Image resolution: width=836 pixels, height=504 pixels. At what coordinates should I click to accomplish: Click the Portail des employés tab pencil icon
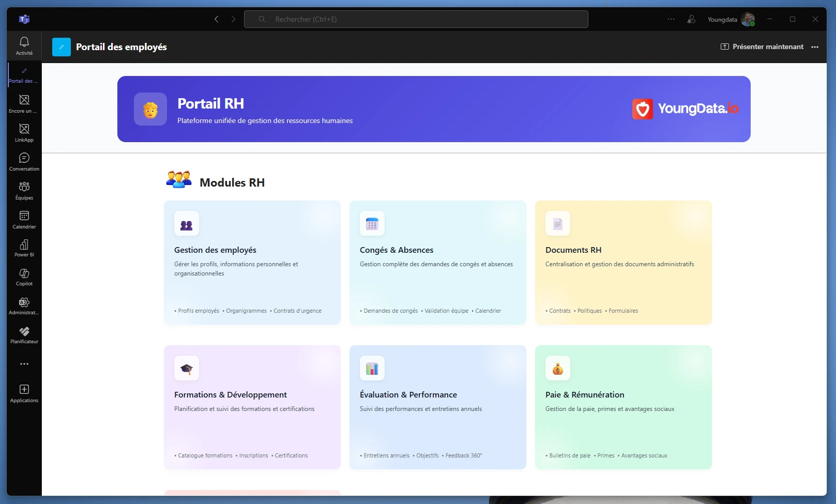(x=62, y=47)
